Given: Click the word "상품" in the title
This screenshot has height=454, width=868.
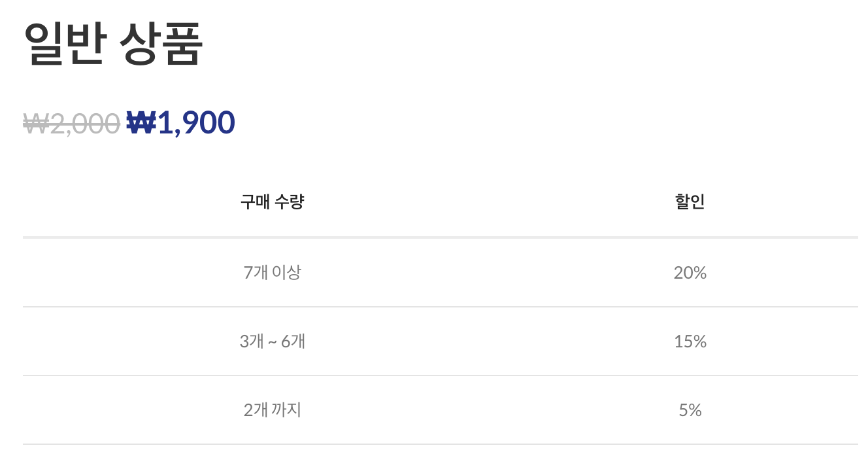Looking at the screenshot, I should click(x=161, y=43).
